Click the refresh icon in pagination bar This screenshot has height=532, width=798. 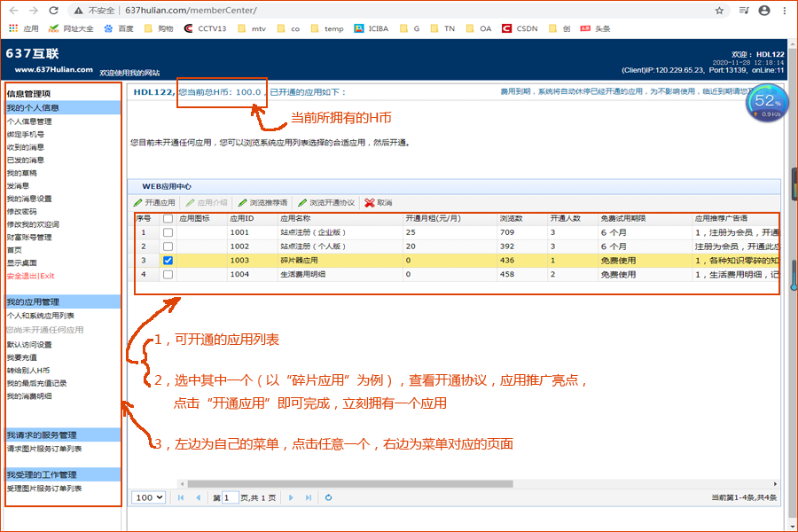tap(329, 497)
